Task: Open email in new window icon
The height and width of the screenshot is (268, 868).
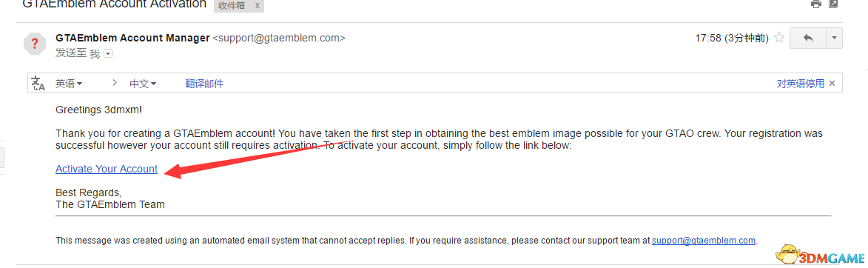Action: (x=833, y=4)
